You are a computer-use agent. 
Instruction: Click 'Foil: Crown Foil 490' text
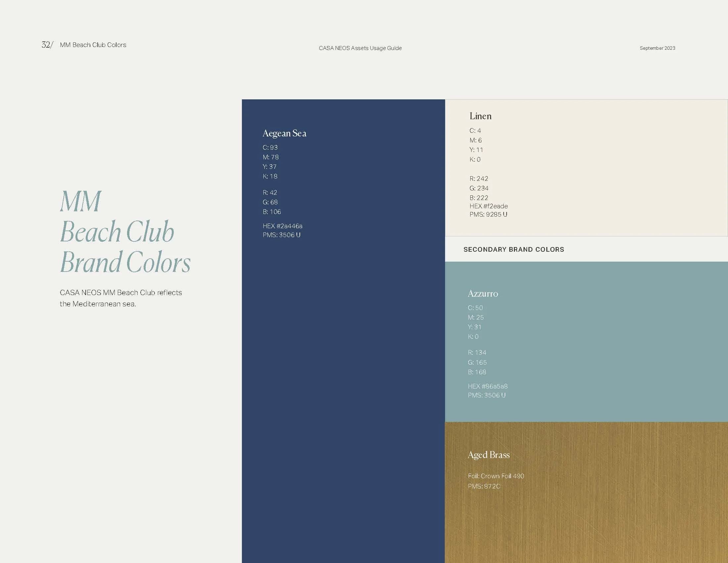tap(496, 476)
